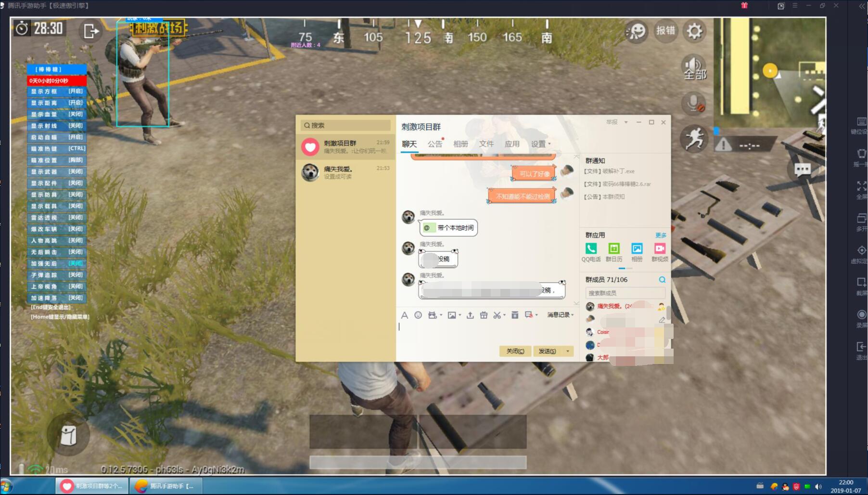Expand the 设置 dropdown in group chat
The width and height of the screenshot is (868, 495).
[x=541, y=144]
